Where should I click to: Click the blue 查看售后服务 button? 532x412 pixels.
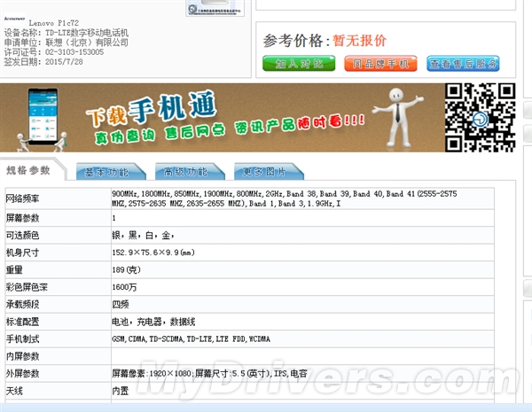pyautogui.click(x=463, y=64)
